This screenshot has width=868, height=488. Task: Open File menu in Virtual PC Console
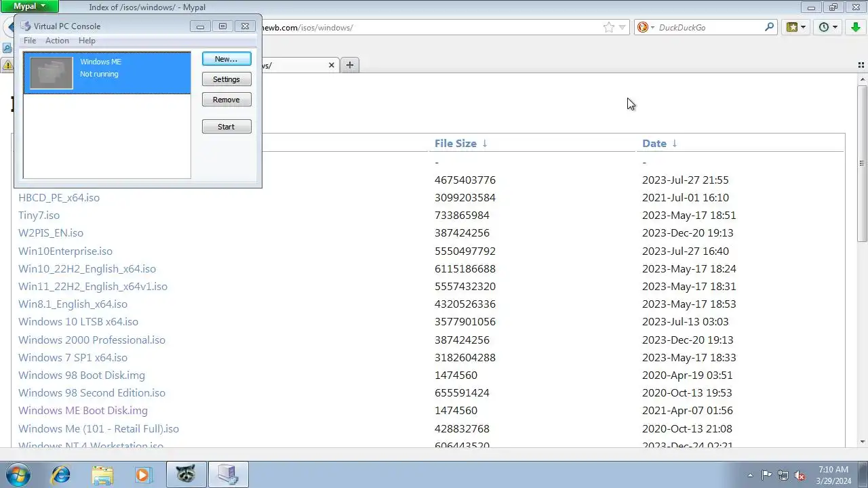(x=30, y=41)
